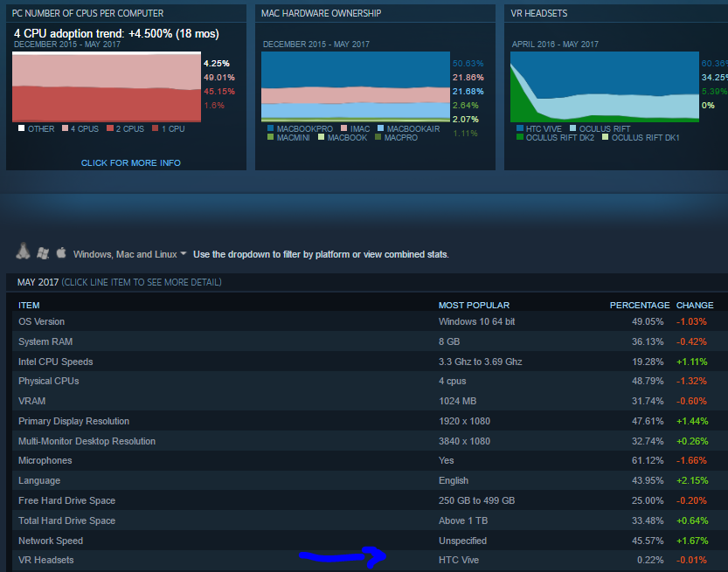
Task: Click the PERCENTAGE column header
Action: tap(640, 306)
